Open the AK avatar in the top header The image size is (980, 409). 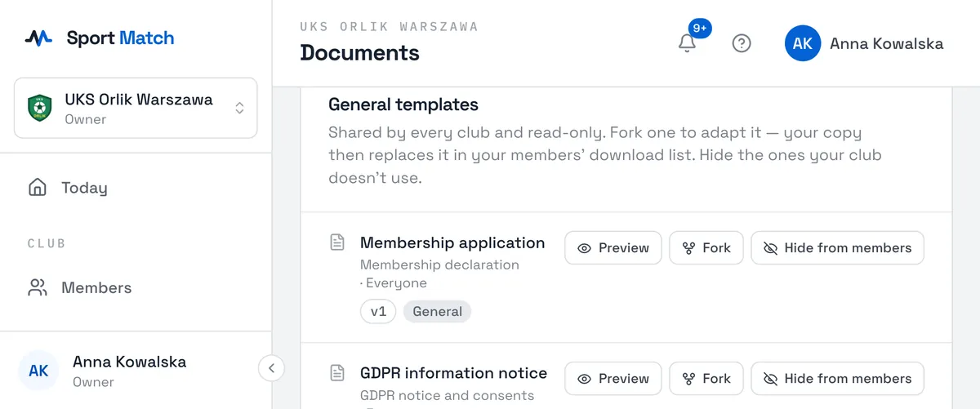point(803,43)
